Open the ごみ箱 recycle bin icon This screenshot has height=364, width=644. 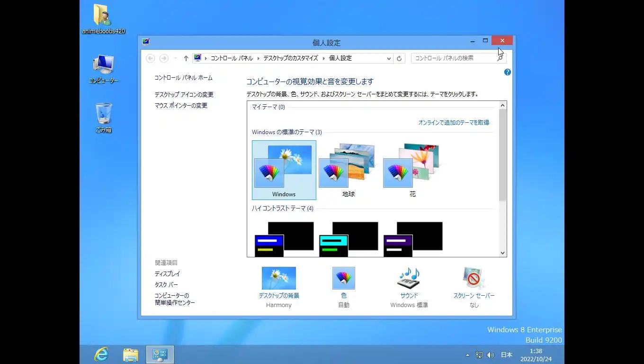pos(104,118)
